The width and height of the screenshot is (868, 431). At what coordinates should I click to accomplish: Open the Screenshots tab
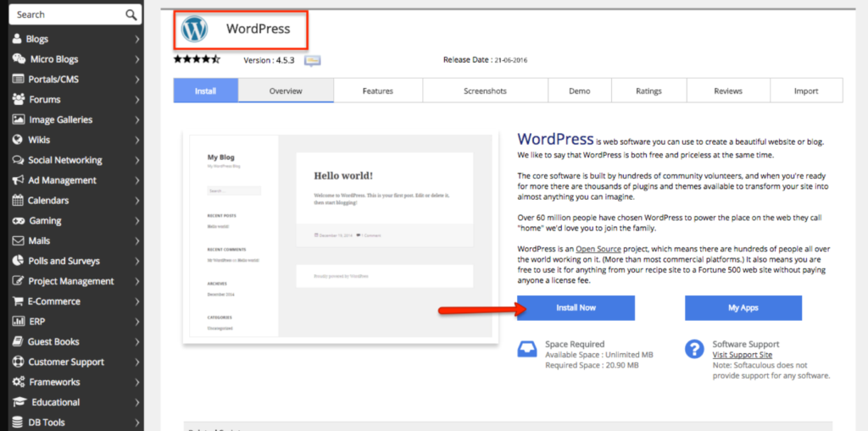point(486,91)
